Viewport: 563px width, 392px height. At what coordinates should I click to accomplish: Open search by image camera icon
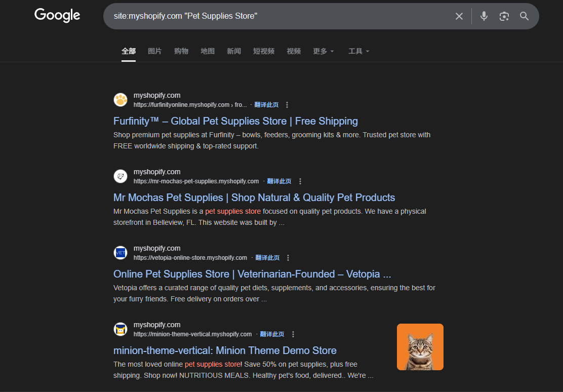point(504,16)
